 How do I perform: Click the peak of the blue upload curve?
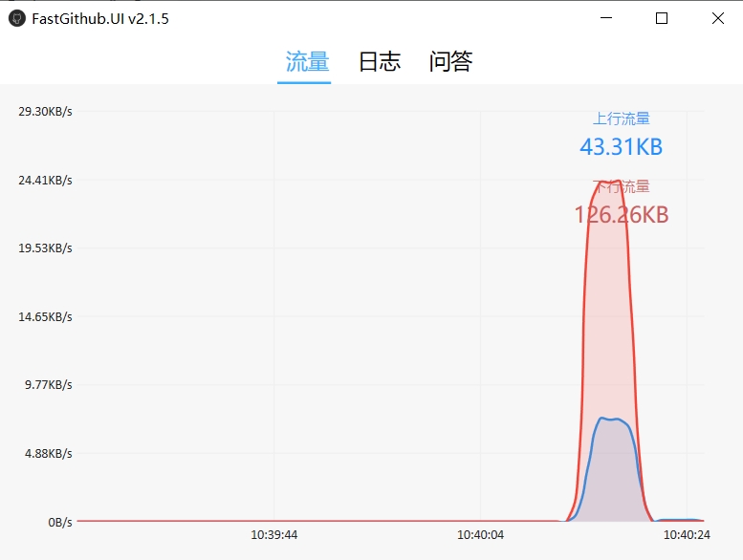coord(608,419)
